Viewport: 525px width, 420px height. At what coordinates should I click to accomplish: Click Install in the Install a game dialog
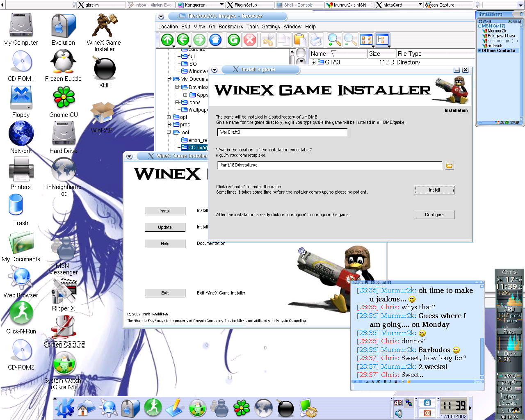click(434, 190)
